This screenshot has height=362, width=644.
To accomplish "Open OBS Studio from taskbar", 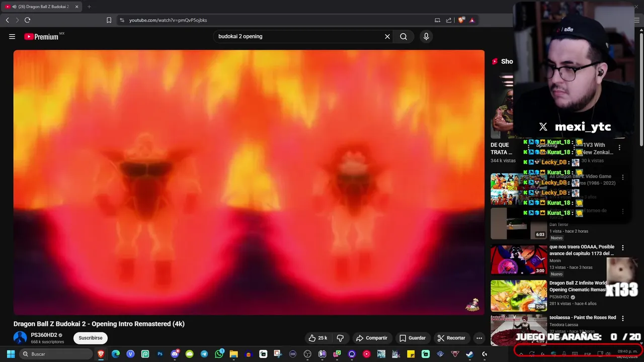I will [308, 354].
